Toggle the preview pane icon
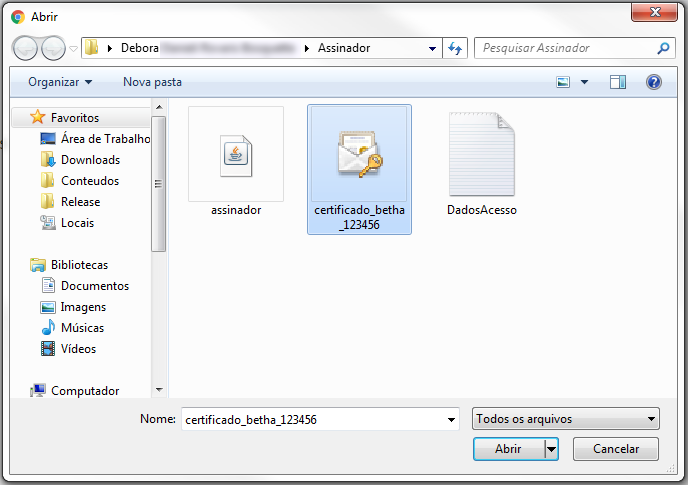Image resolution: width=688 pixels, height=485 pixels. pos(618,82)
